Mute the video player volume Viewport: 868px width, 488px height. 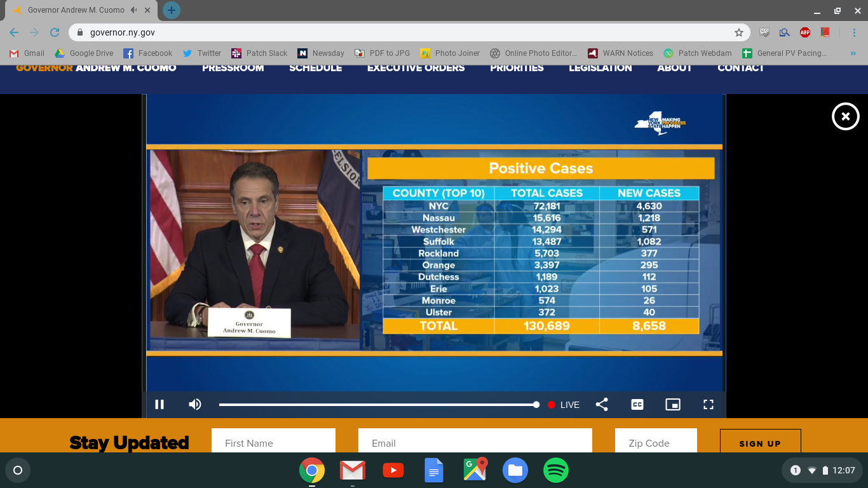[195, 405]
